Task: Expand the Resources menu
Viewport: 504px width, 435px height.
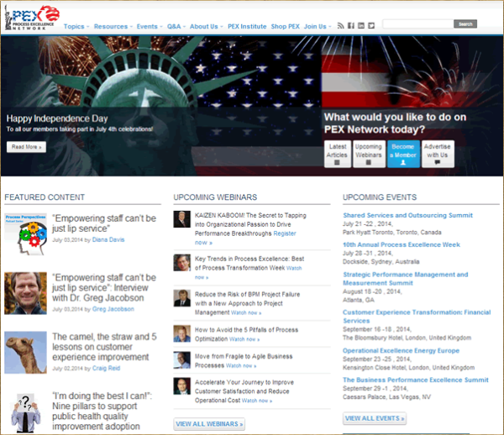Action: (x=113, y=26)
